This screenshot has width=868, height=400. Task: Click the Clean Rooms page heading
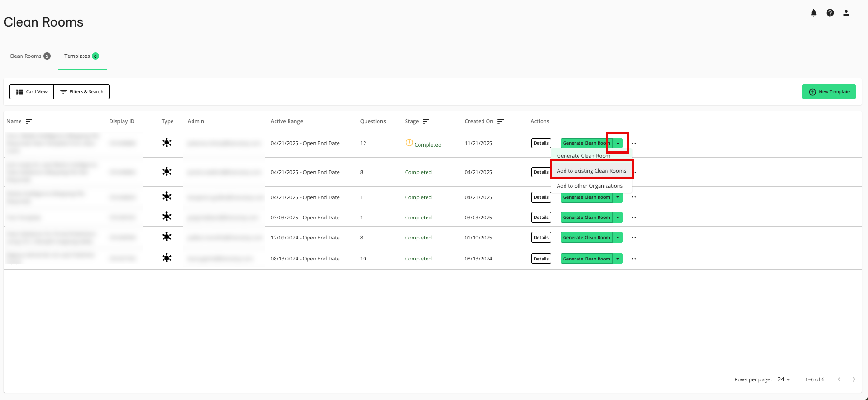click(x=43, y=22)
